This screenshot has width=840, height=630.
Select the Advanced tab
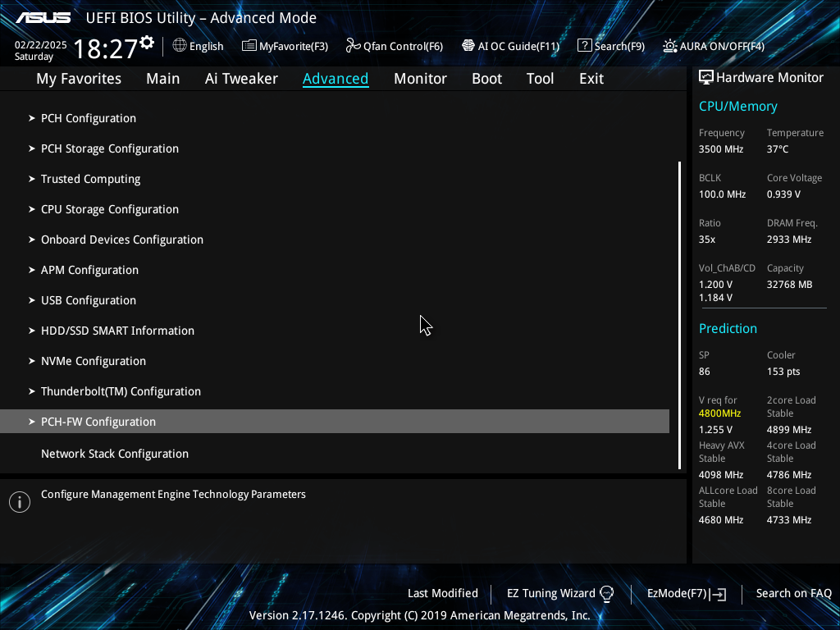[x=336, y=79]
